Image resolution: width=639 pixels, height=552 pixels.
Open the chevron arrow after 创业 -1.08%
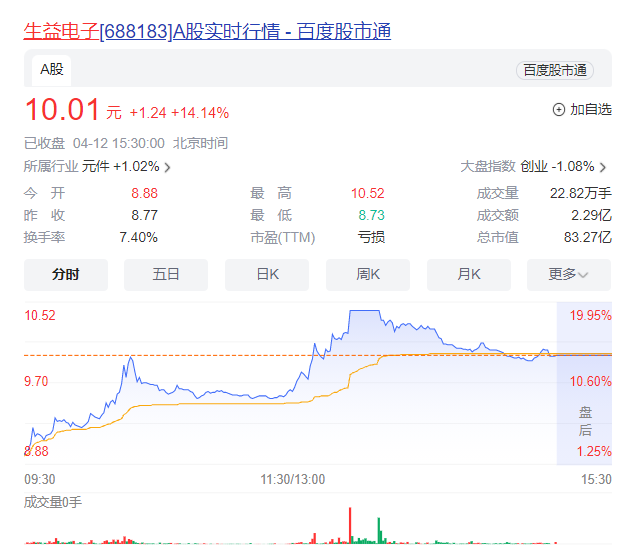click(x=603, y=167)
